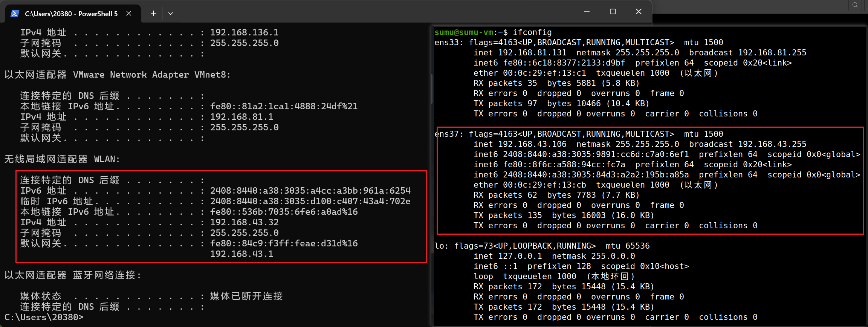Click ens37 inet address 192.168.43.106
Image resolution: width=868 pixels, height=327 pixels.
pos(532,144)
